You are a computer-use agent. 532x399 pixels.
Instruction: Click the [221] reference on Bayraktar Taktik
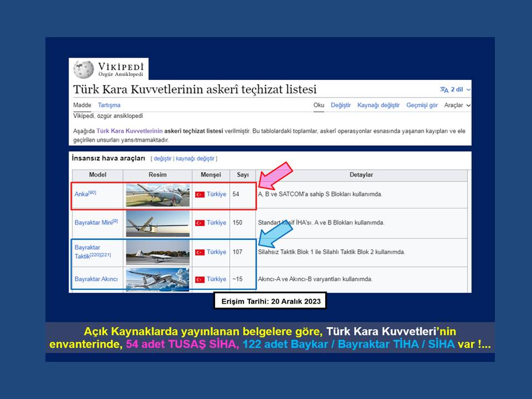[105, 254]
